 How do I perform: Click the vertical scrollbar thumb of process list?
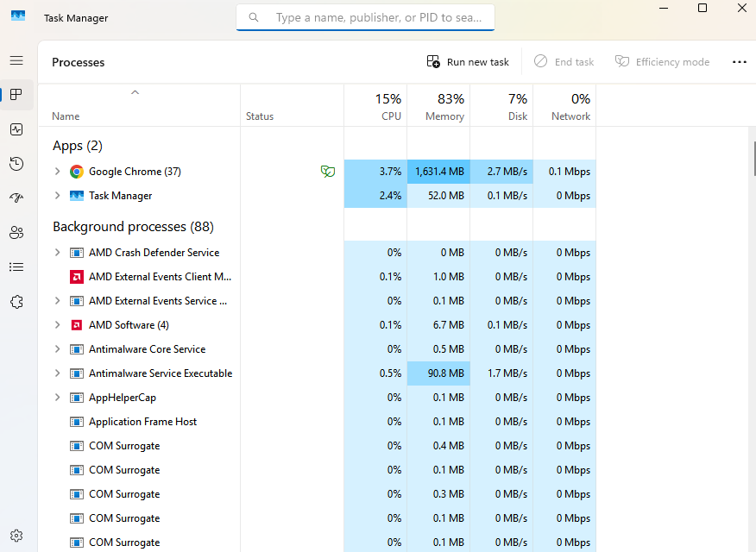pos(753,159)
